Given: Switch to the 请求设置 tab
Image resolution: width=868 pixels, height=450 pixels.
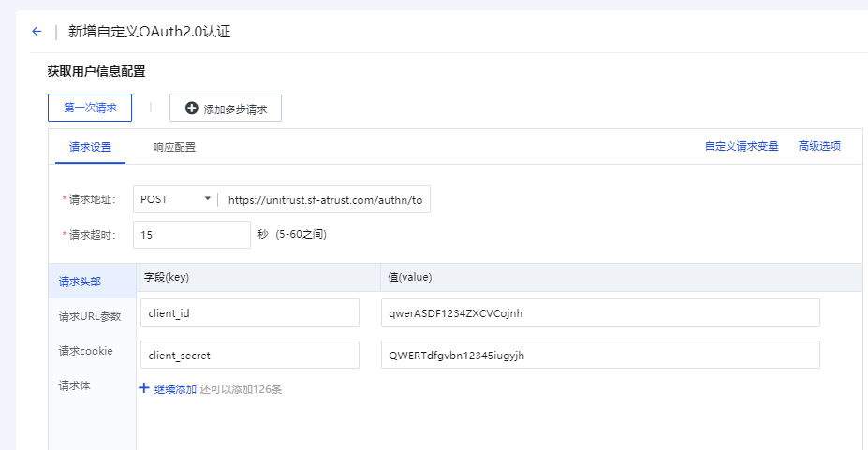Looking at the screenshot, I should [90, 147].
